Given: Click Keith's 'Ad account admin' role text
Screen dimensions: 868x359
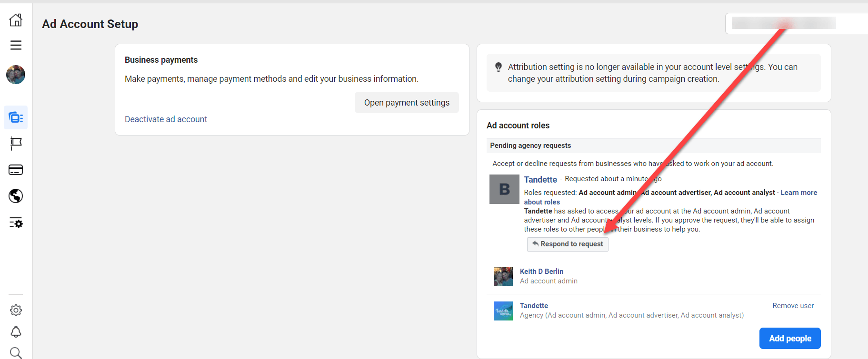Looking at the screenshot, I should [x=549, y=281].
